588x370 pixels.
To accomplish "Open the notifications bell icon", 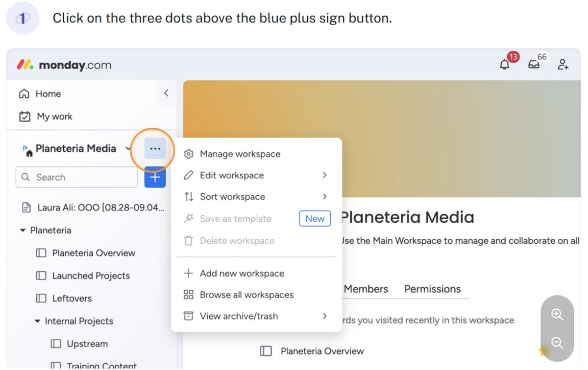I will (x=505, y=65).
